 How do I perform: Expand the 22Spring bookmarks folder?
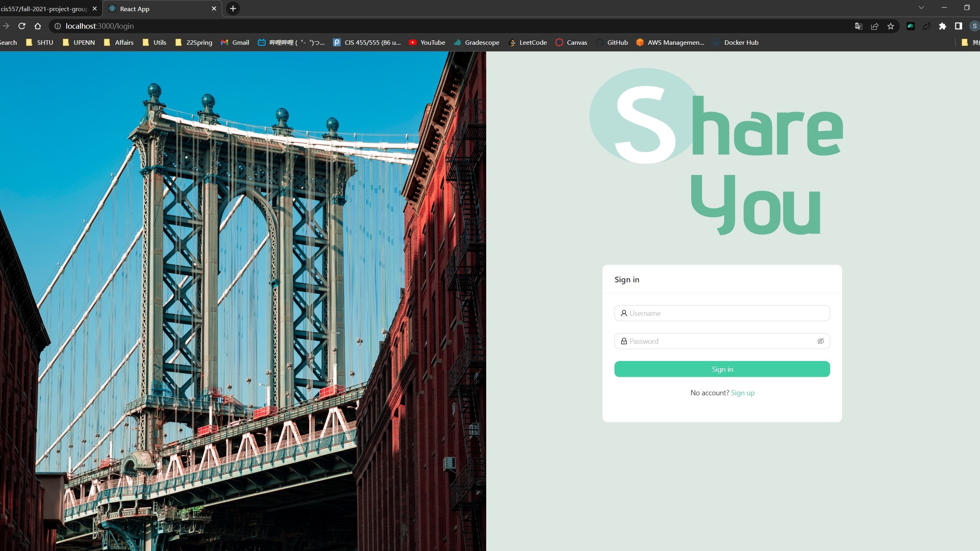(x=194, y=42)
